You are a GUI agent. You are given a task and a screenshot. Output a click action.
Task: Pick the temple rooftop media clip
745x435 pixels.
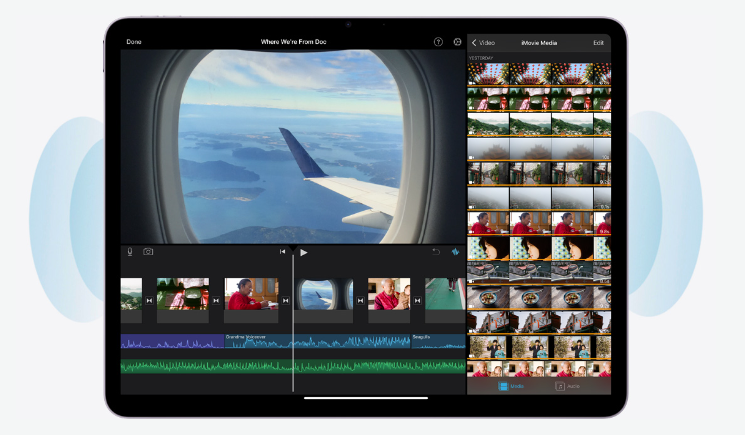(x=539, y=322)
